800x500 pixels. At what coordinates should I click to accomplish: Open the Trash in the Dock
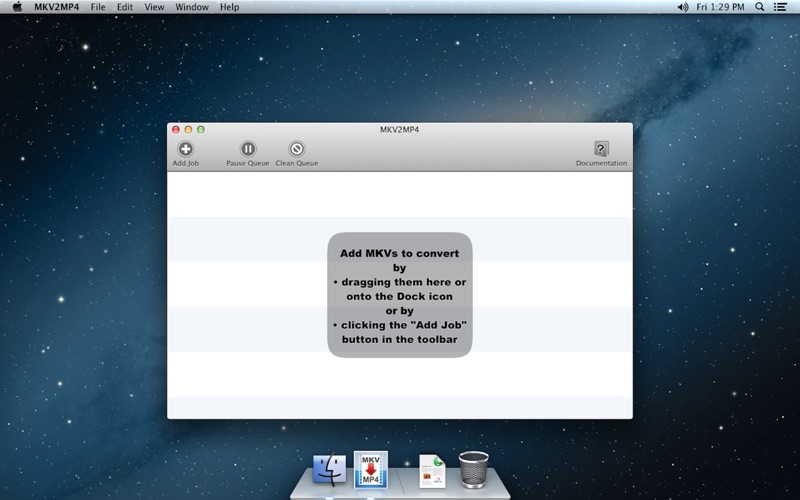coord(473,468)
